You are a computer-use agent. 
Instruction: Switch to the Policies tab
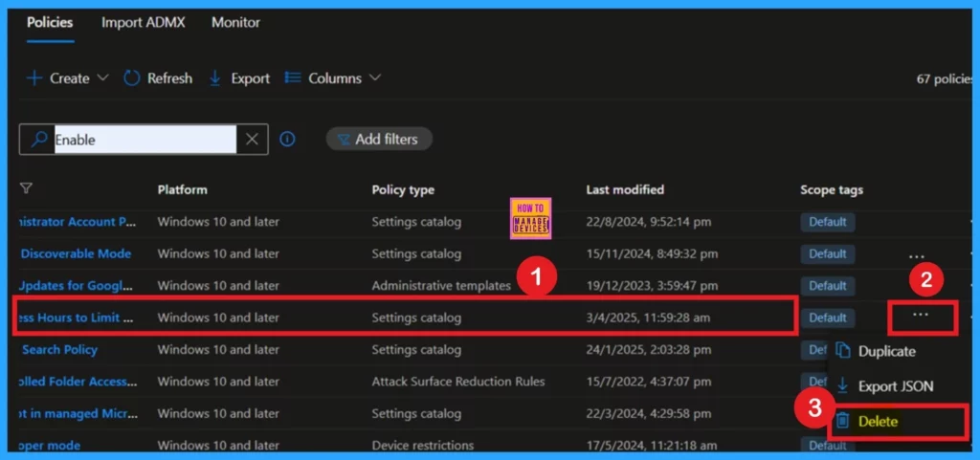click(50, 23)
